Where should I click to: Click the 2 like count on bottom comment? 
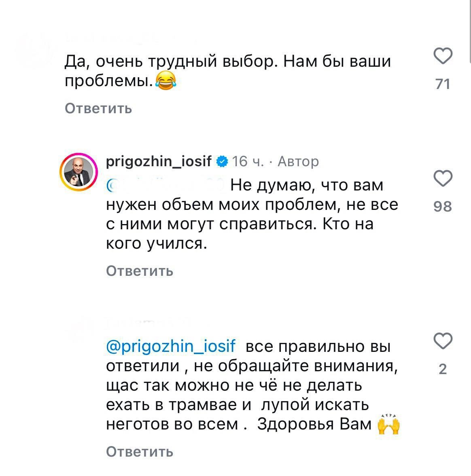click(443, 368)
